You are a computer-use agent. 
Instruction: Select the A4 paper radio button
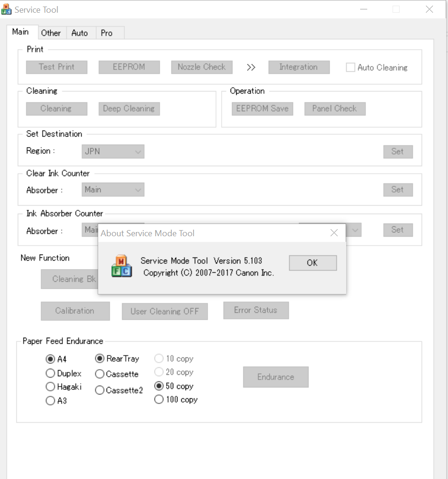(50, 359)
